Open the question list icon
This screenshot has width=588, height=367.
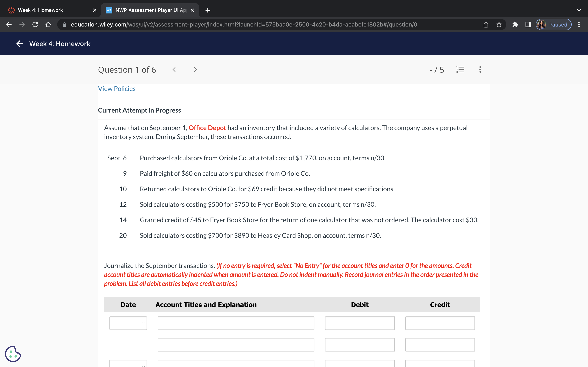(x=460, y=70)
